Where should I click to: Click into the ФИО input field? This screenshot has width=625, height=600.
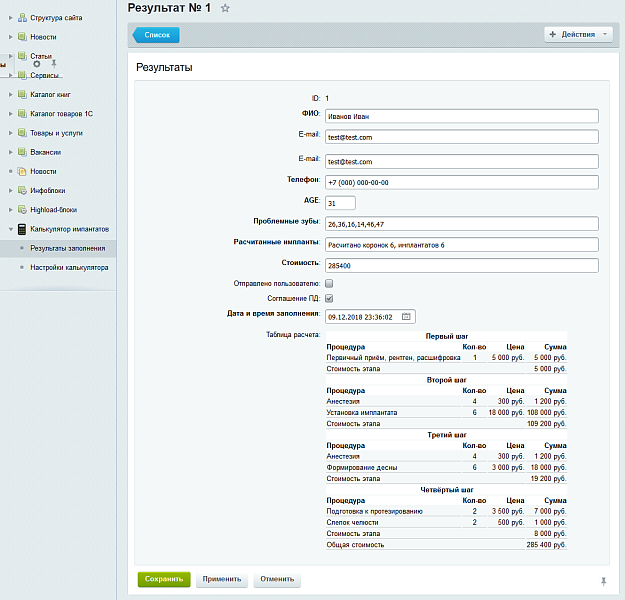point(461,115)
